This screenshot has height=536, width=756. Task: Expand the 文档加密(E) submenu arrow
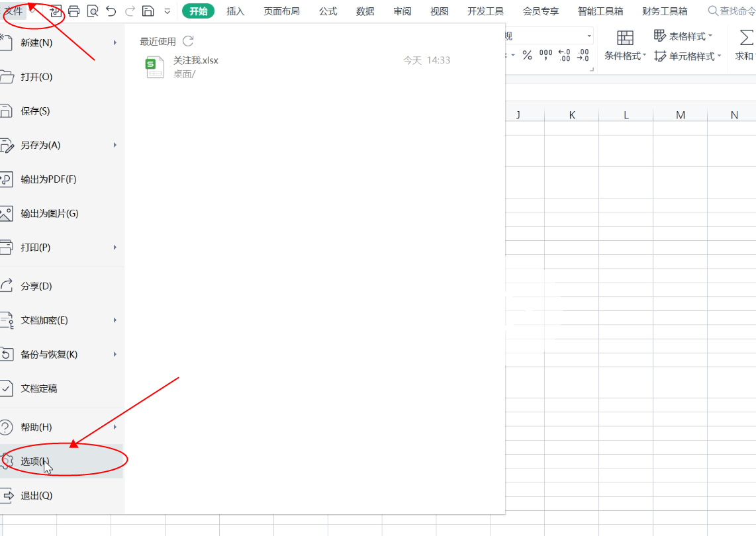coord(115,320)
